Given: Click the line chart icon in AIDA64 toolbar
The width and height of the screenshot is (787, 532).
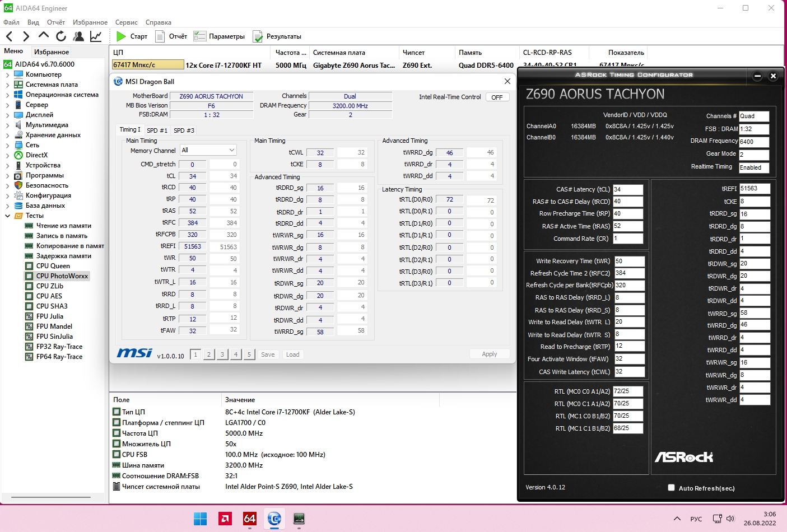Looking at the screenshot, I should (x=96, y=36).
